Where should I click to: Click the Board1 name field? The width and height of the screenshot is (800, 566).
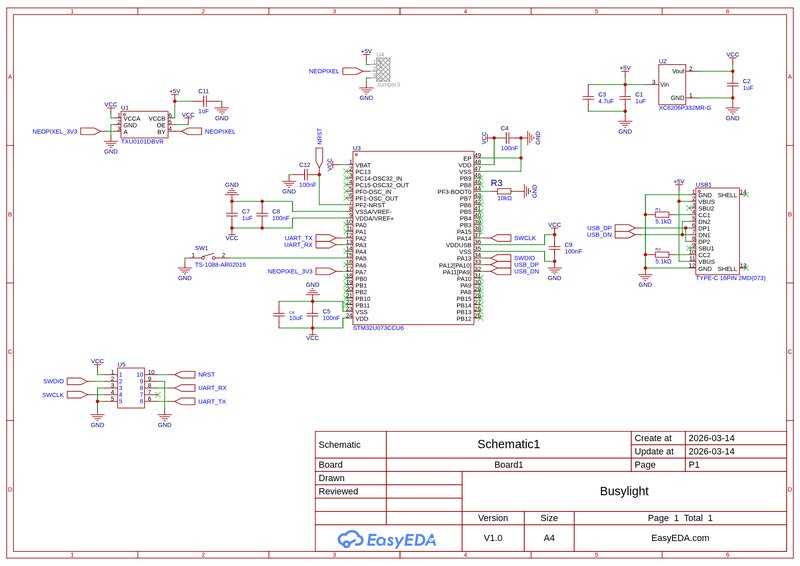508,465
